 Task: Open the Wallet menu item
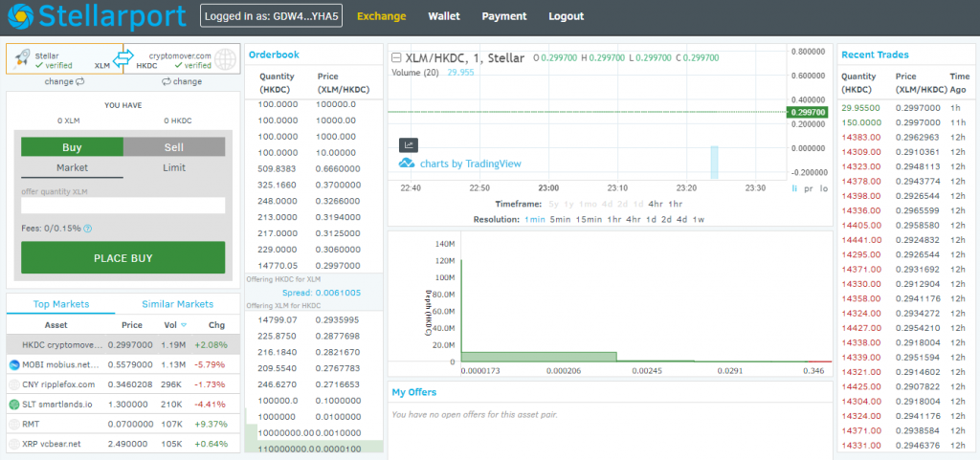443,16
